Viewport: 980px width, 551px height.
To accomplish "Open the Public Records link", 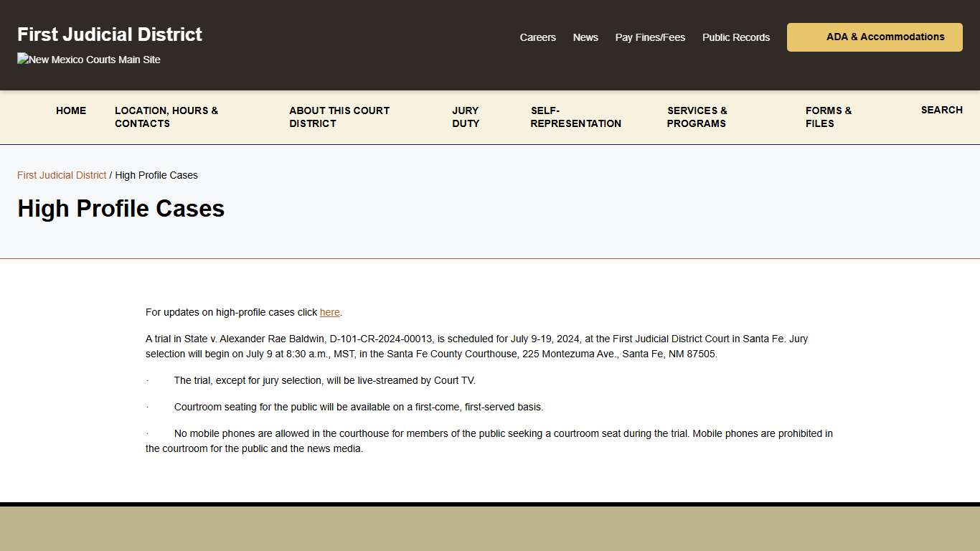I will click(735, 37).
